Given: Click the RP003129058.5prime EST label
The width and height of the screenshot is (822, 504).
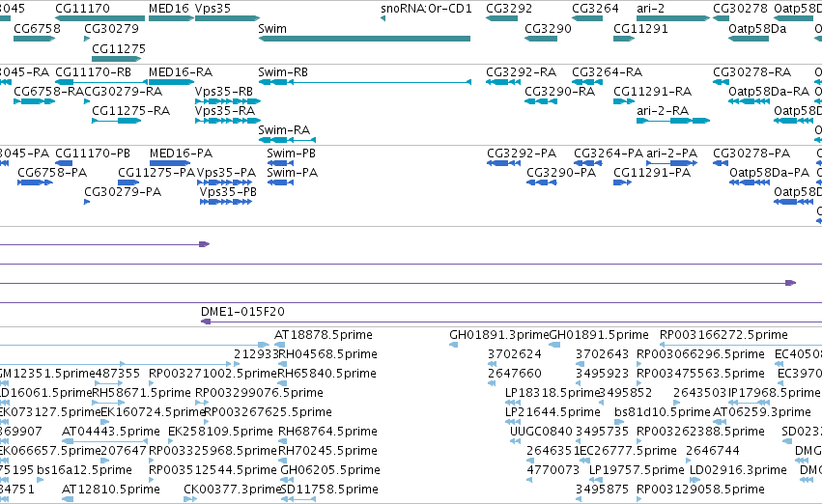Looking at the screenshot, I should click(x=700, y=490).
